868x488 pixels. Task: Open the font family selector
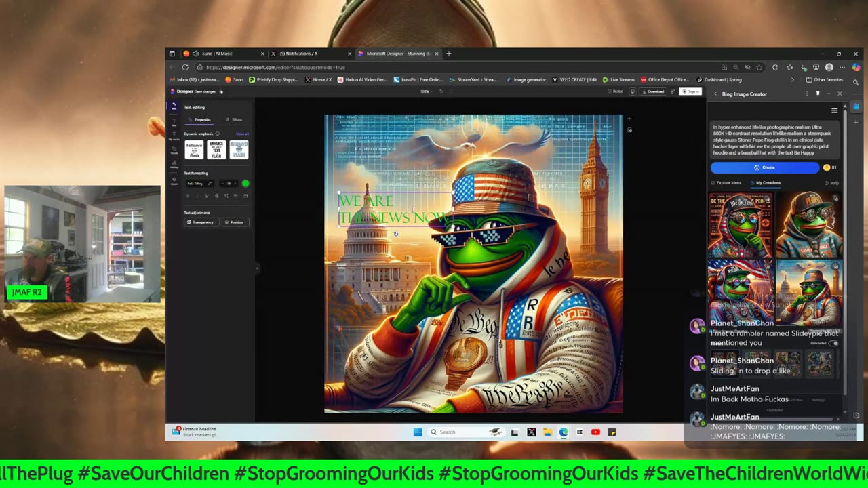tap(199, 184)
